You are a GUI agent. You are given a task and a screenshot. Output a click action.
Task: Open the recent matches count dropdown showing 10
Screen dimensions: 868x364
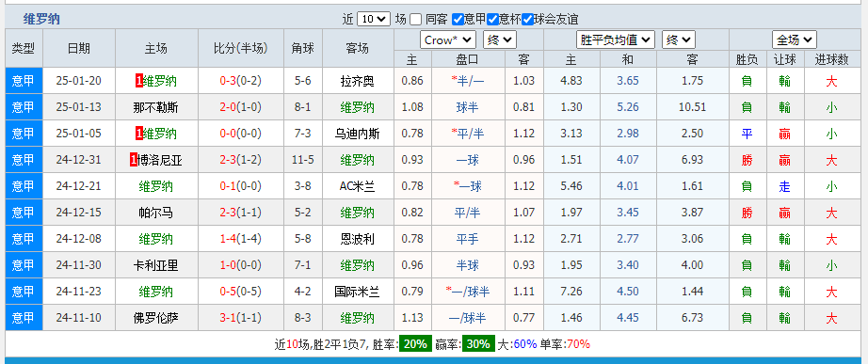pos(374,19)
